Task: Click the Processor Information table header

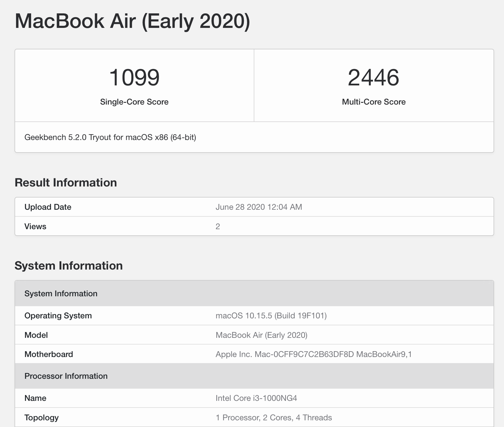Action: coord(66,376)
